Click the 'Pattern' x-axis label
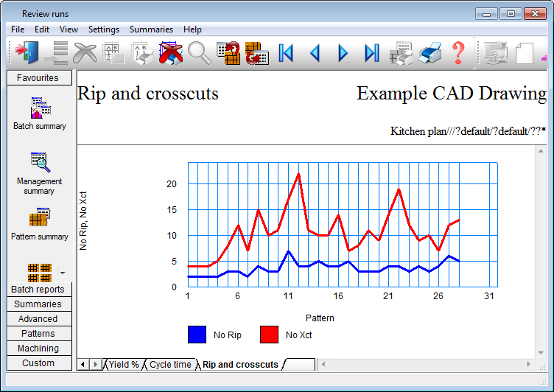 (320, 318)
